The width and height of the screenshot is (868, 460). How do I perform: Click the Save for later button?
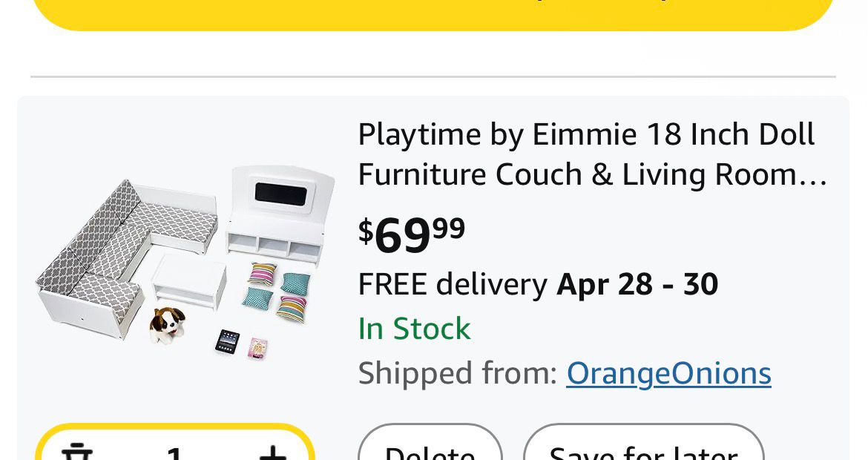pyautogui.click(x=643, y=447)
